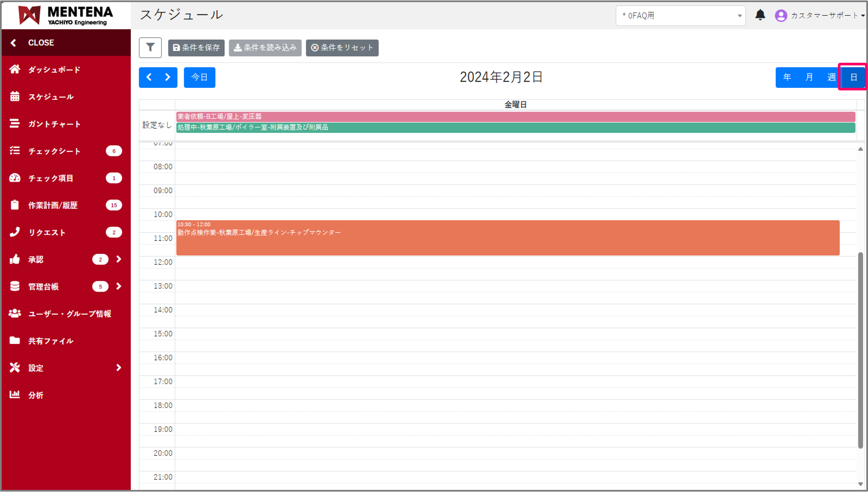Go to previous day with left arrow
This screenshot has width=868, height=492.
(x=149, y=77)
